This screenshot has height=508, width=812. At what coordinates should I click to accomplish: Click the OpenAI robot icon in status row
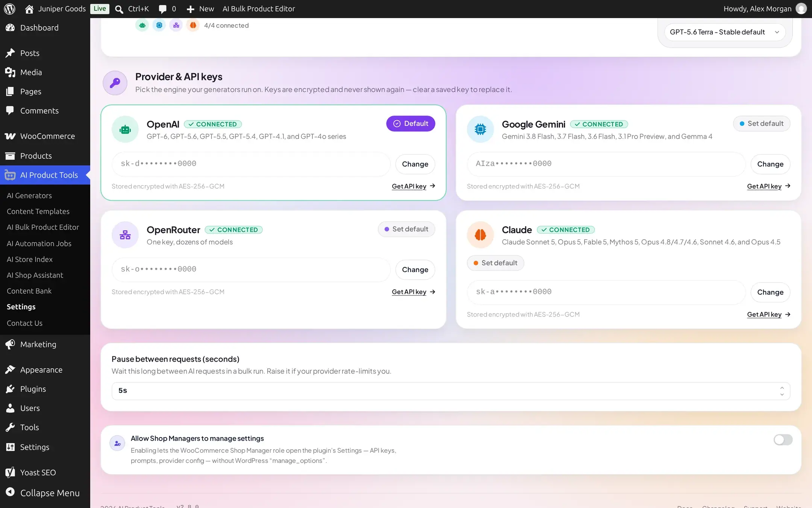point(142,25)
